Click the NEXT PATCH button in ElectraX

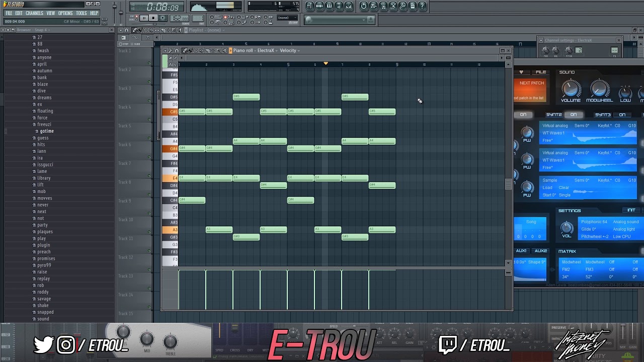[x=532, y=83]
